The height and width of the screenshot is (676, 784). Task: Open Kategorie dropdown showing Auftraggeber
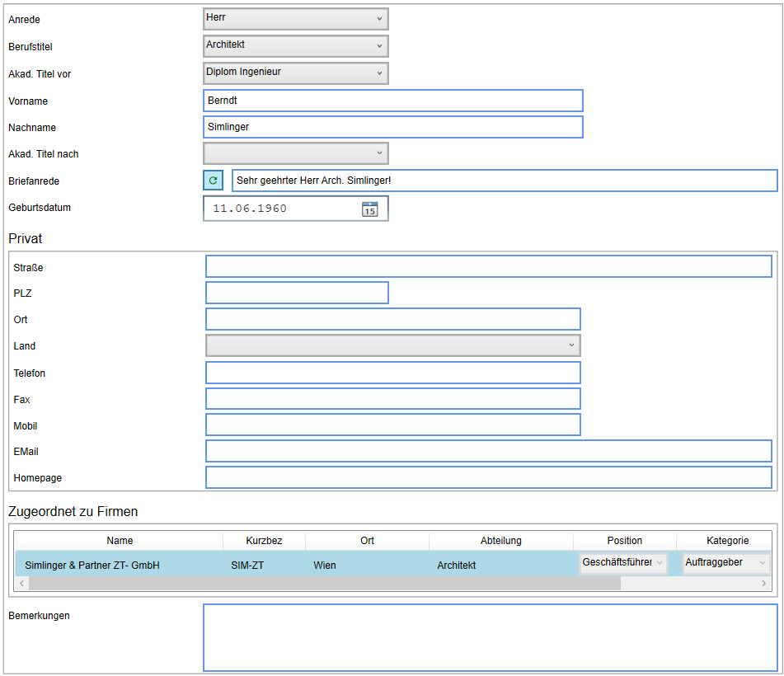click(725, 563)
